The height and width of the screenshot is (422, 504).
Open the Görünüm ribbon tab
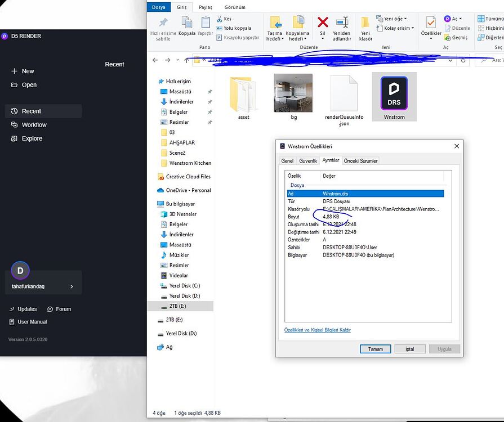[x=235, y=7]
